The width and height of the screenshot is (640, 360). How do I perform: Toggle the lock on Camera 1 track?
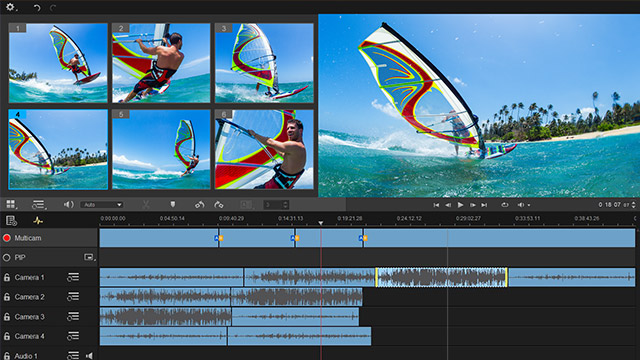7,278
